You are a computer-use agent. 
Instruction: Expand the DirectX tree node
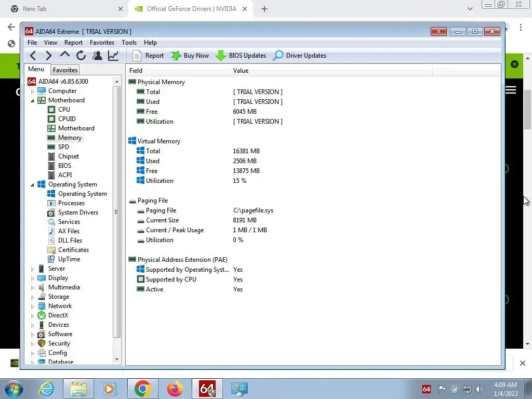pyautogui.click(x=33, y=316)
